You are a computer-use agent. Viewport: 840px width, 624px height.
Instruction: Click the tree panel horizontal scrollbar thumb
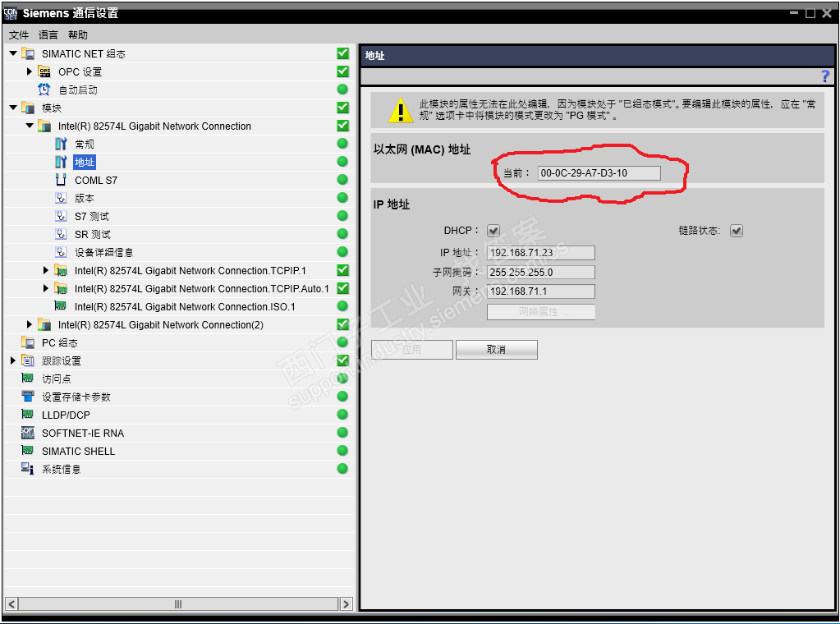tap(178, 604)
